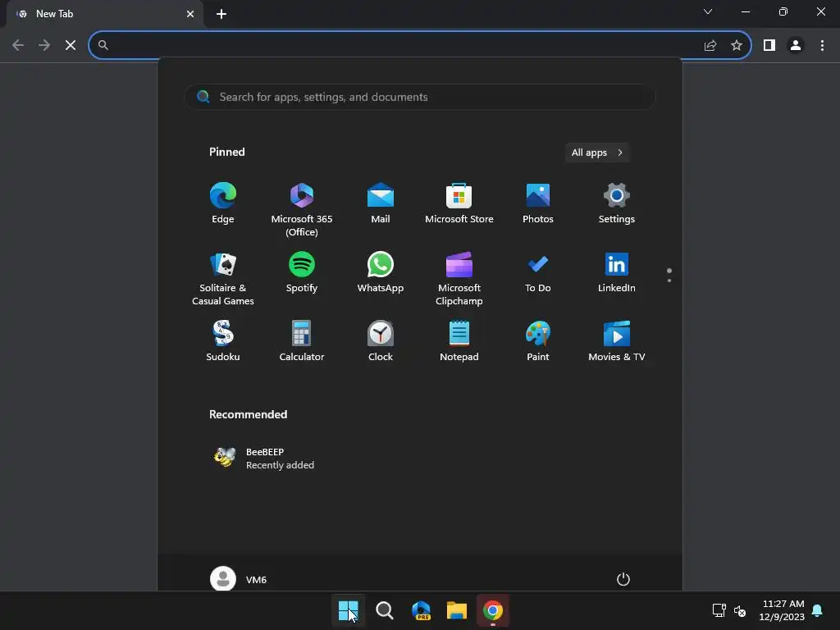Toggle the Chrome side panel
840x630 pixels.
769,45
